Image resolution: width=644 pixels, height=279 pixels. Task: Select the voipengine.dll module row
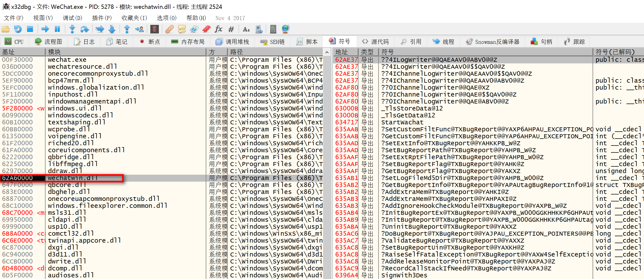coord(162,136)
